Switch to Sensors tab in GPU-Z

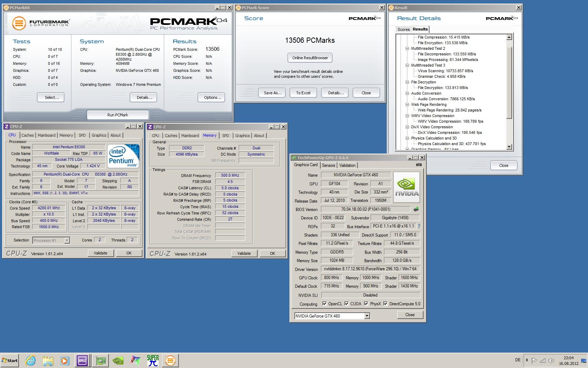point(328,165)
